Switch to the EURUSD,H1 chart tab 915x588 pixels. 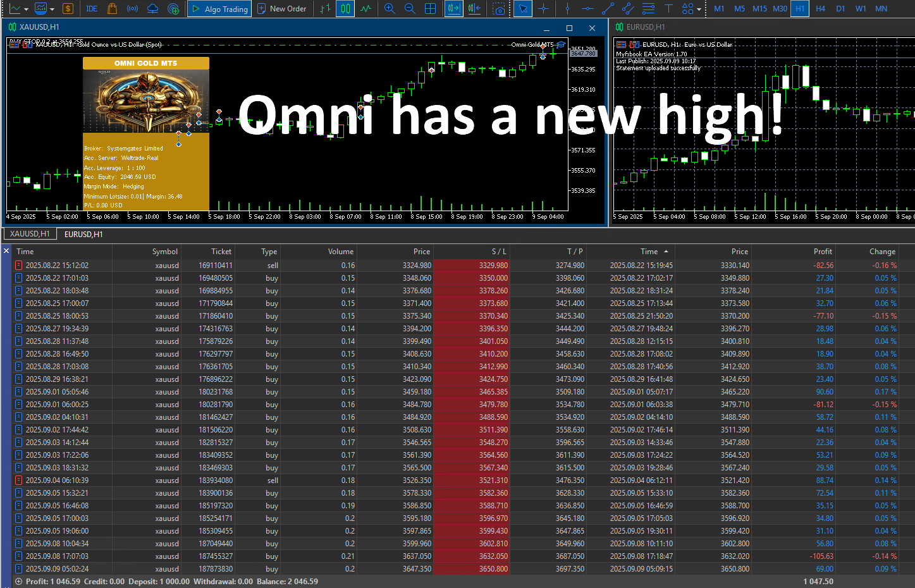(83, 235)
